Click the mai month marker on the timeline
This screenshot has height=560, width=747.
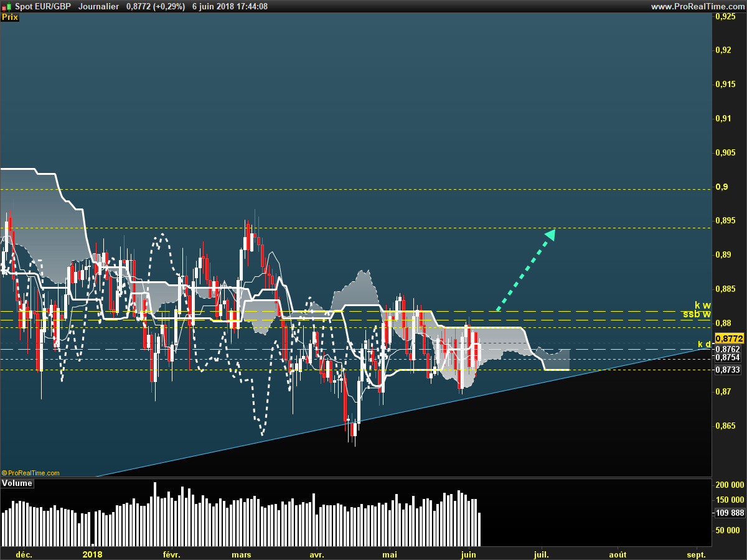coord(390,554)
